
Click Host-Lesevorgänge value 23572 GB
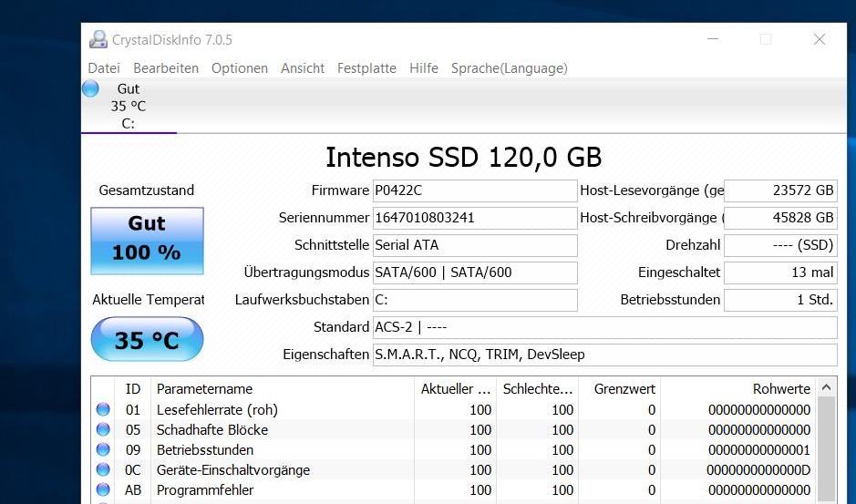(x=780, y=190)
